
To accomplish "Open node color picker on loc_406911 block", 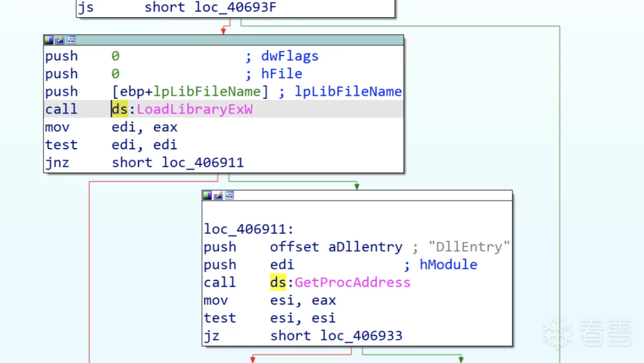I will click(x=208, y=195).
